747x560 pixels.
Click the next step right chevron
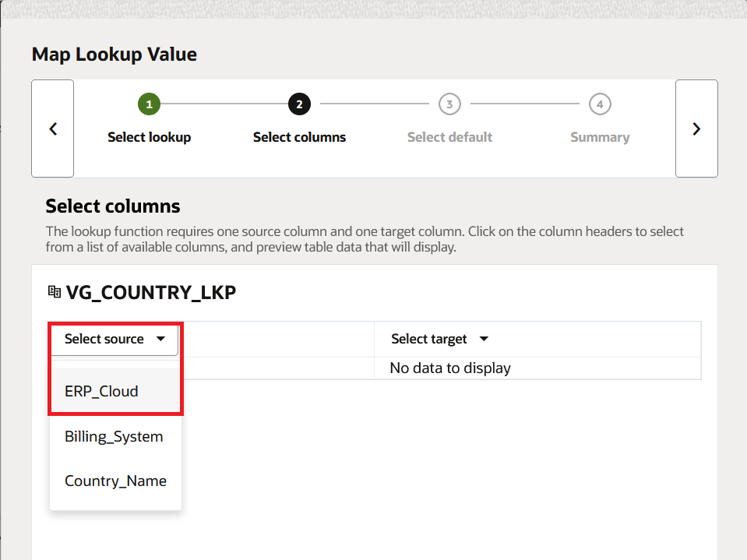coord(696,129)
